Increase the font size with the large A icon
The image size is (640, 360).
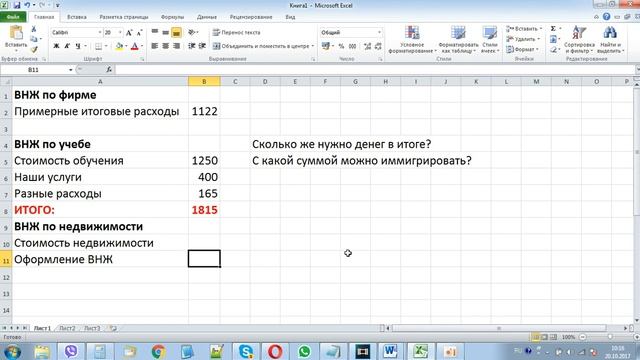129,32
